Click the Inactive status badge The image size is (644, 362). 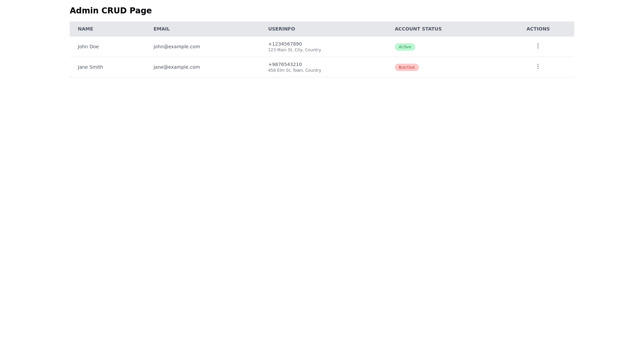(x=407, y=67)
